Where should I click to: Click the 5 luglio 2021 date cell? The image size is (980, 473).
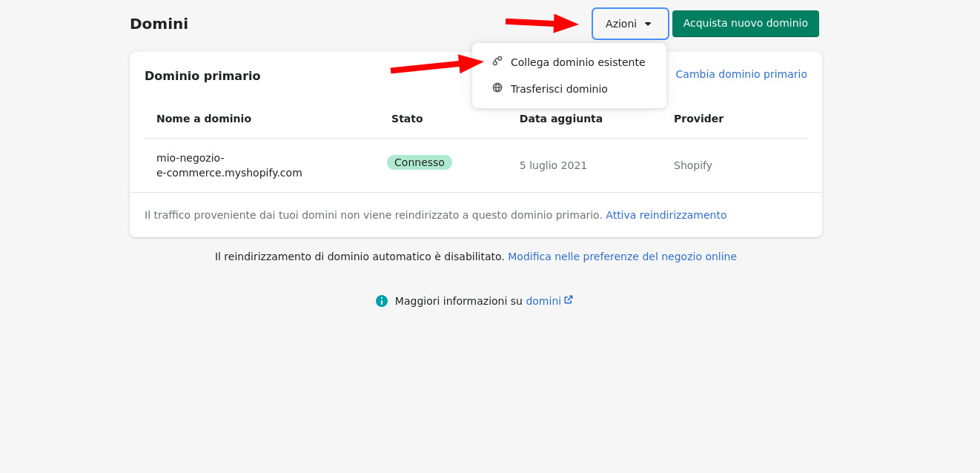coord(553,165)
